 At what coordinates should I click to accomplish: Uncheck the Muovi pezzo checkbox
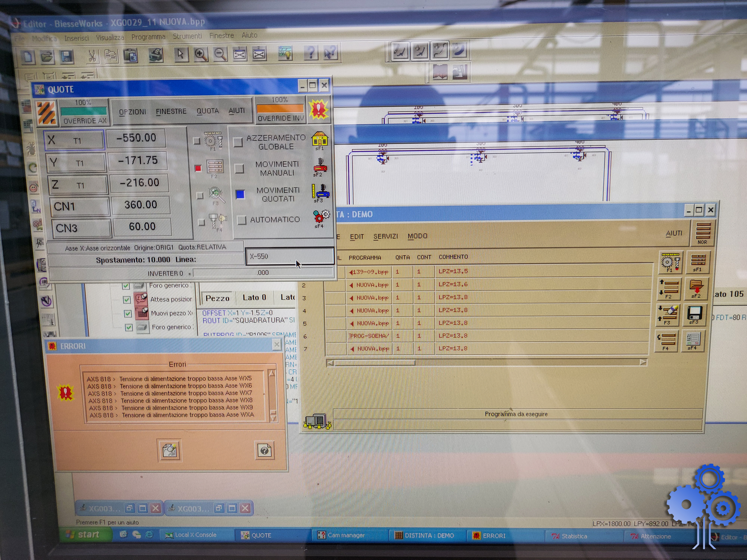click(128, 314)
